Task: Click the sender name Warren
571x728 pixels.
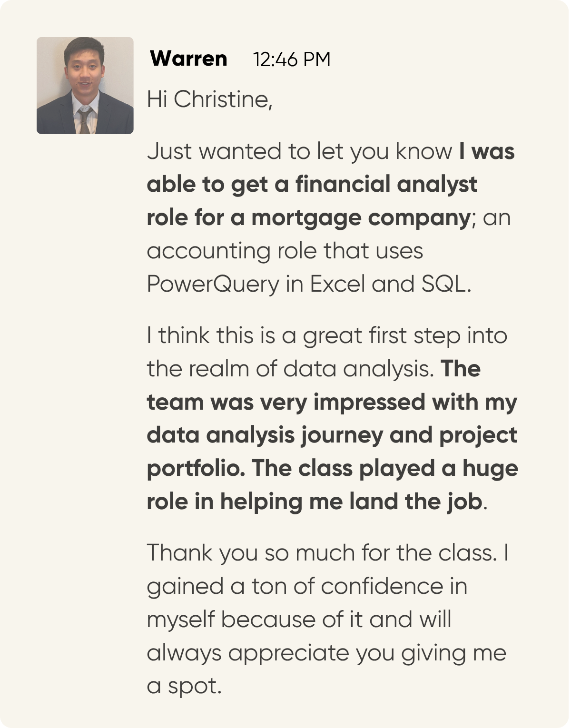Action: [188, 59]
